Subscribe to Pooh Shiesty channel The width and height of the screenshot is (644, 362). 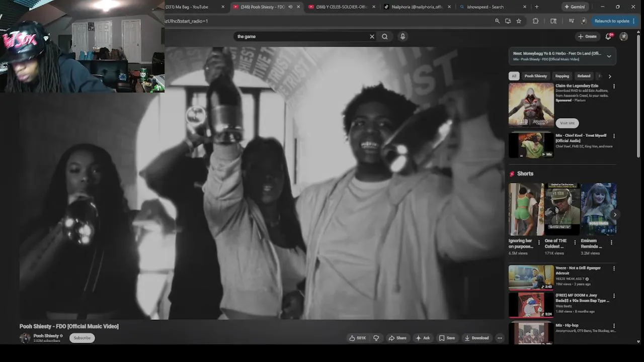coord(82,338)
